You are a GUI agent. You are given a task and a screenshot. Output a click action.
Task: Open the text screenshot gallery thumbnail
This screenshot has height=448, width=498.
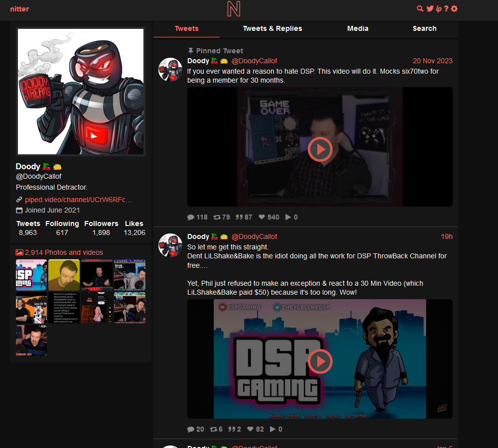tap(64, 308)
